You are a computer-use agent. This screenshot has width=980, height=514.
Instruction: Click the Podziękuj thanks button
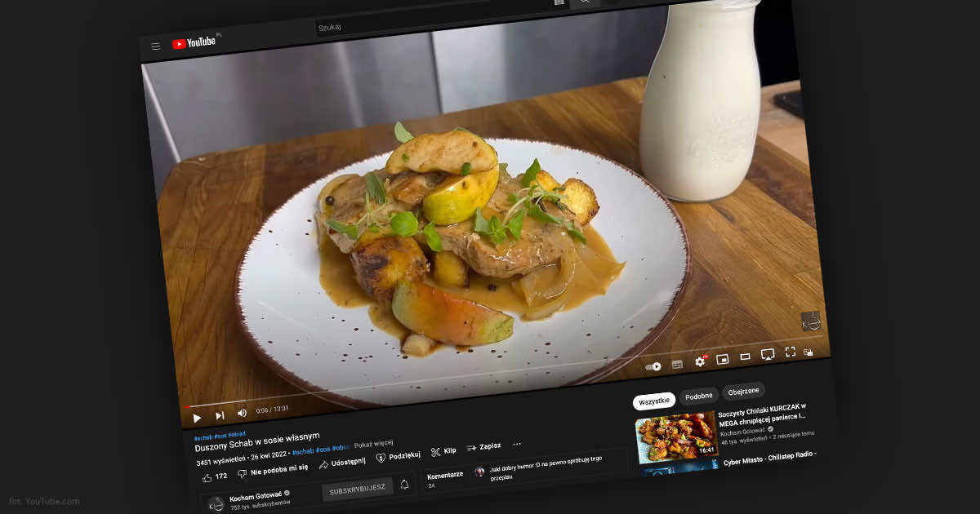click(x=399, y=456)
